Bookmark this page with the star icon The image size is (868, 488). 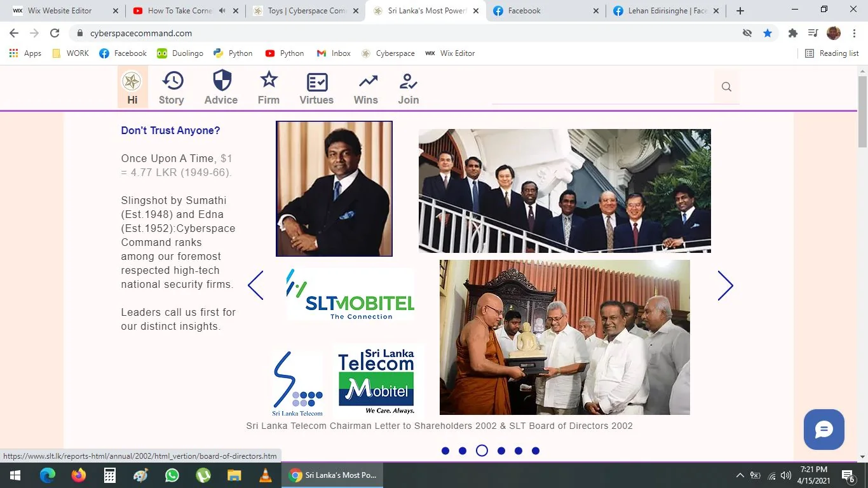point(768,33)
